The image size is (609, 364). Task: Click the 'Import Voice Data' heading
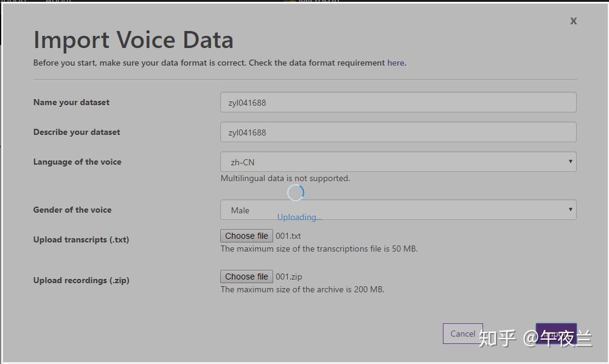point(133,40)
